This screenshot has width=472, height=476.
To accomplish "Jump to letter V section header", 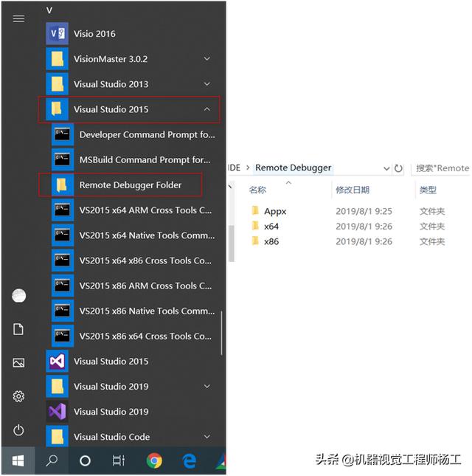I will click(x=49, y=10).
